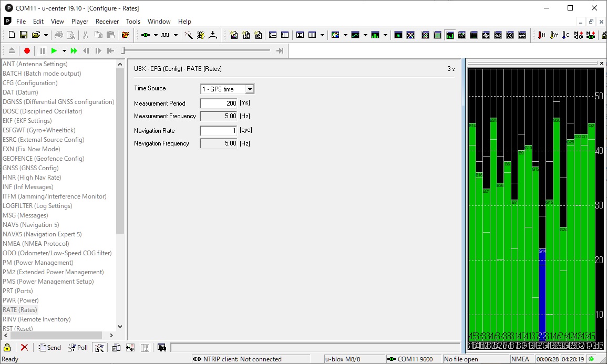This screenshot has height=364, width=607.
Task: Click the red X icon in bottom bar
Action: (x=24, y=348)
